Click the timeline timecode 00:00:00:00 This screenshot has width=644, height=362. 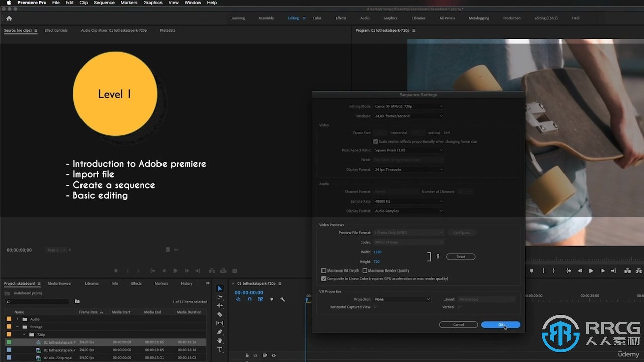249,292
